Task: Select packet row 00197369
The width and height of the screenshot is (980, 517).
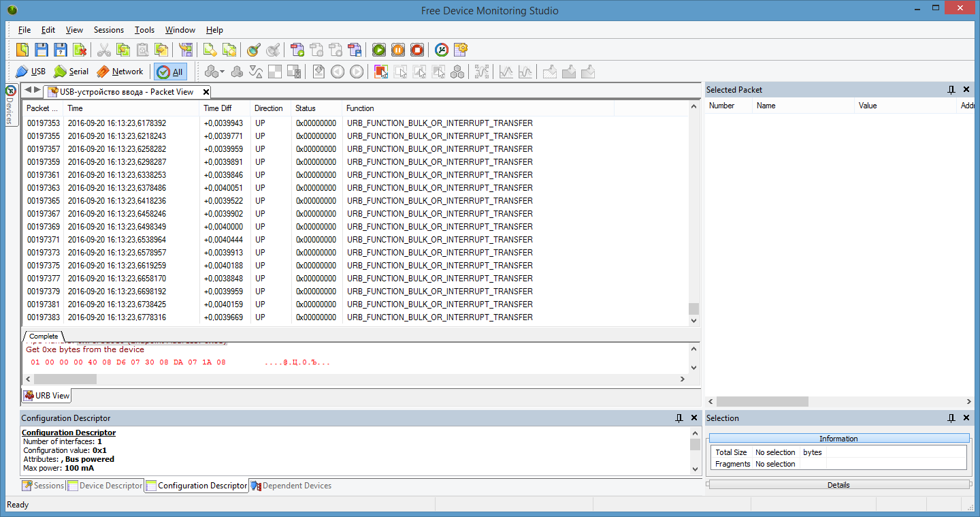Action: (x=44, y=227)
